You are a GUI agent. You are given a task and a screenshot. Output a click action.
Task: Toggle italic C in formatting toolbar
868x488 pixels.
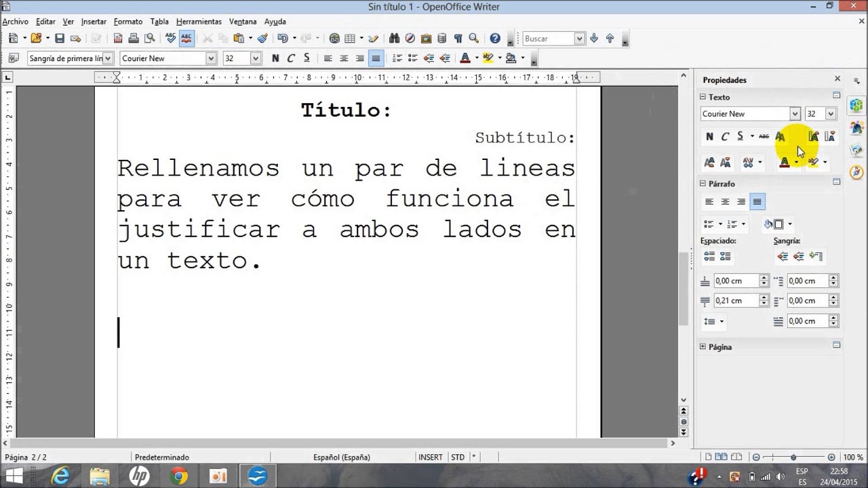(x=291, y=58)
